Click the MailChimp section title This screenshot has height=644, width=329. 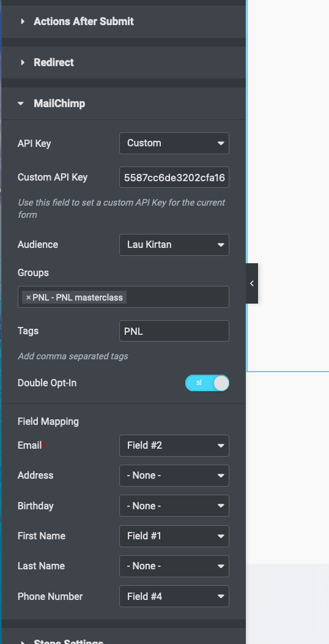point(59,103)
